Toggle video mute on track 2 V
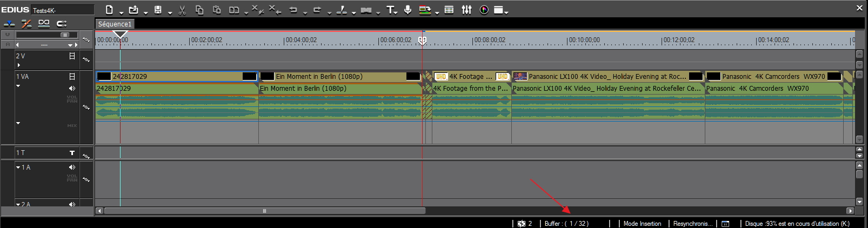The height and width of the screenshot is (228, 868). pos(72,56)
